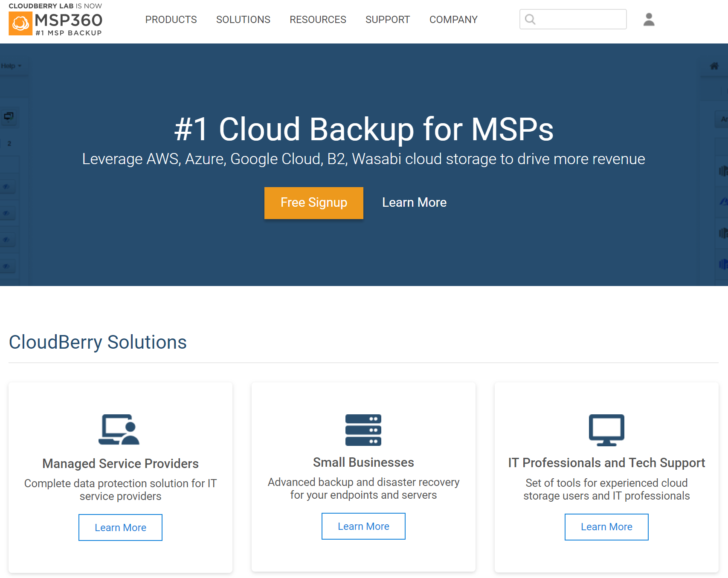Focus the search text field in header
The height and width of the screenshot is (578, 728).
(x=580, y=20)
